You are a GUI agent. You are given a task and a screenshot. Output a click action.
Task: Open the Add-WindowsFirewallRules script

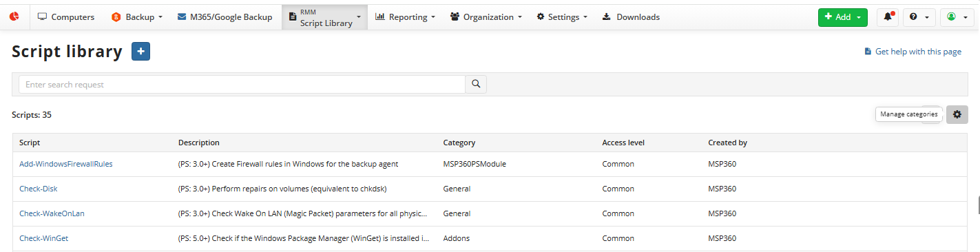click(x=66, y=164)
